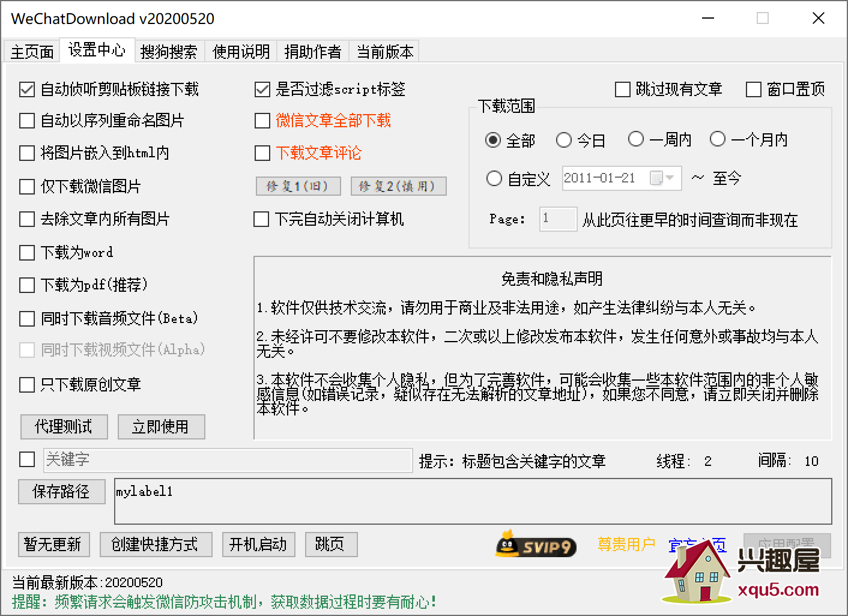Click the 暂无更新 button
Image resolution: width=848 pixels, height=616 pixels.
click(53, 545)
